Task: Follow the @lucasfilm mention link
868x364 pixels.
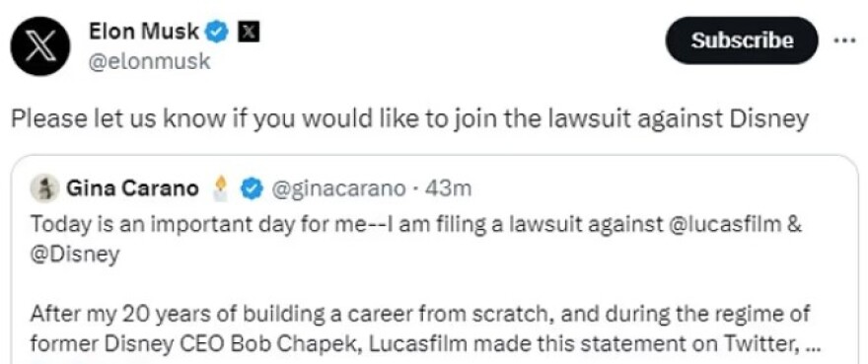Action: coord(728,224)
